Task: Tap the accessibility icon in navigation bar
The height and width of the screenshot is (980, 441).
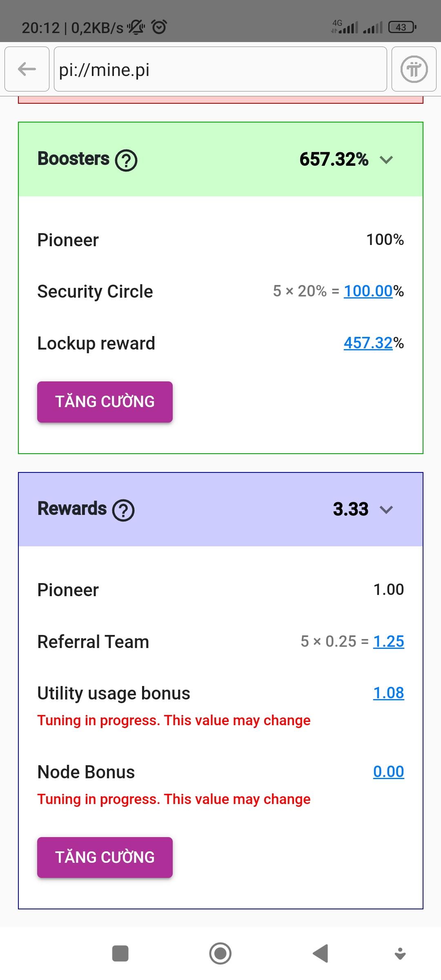Action: (400, 954)
